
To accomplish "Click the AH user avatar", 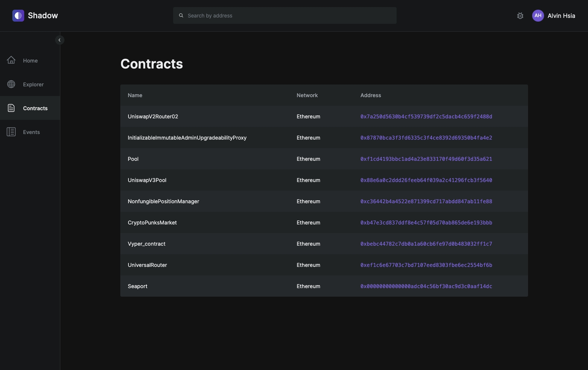I will tap(538, 16).
